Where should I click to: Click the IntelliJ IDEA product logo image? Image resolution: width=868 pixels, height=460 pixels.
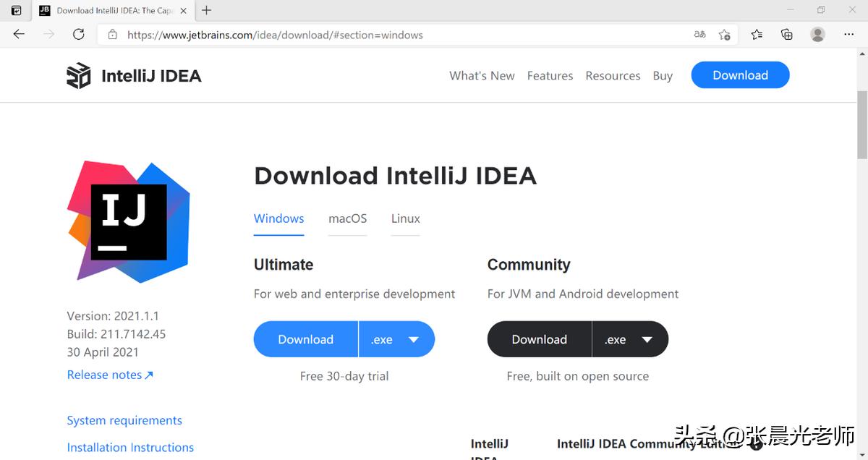(128, 221)
